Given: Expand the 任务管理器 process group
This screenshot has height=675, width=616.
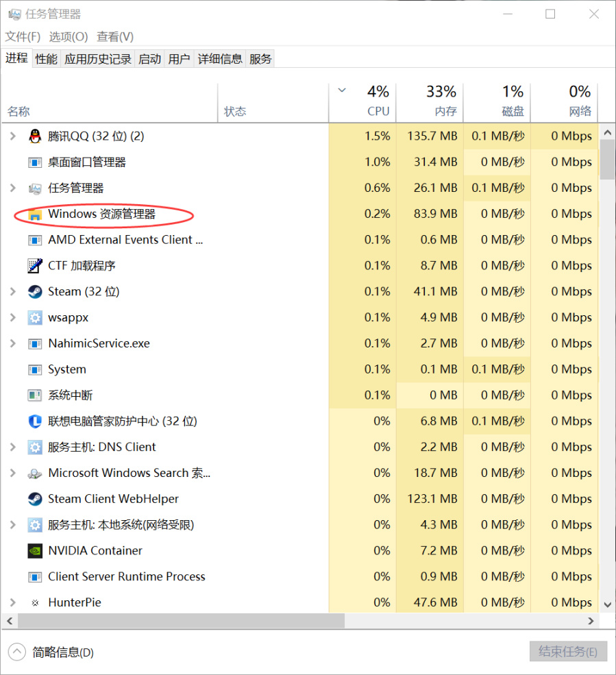Looking at the screenshot, I should [13, 188].
